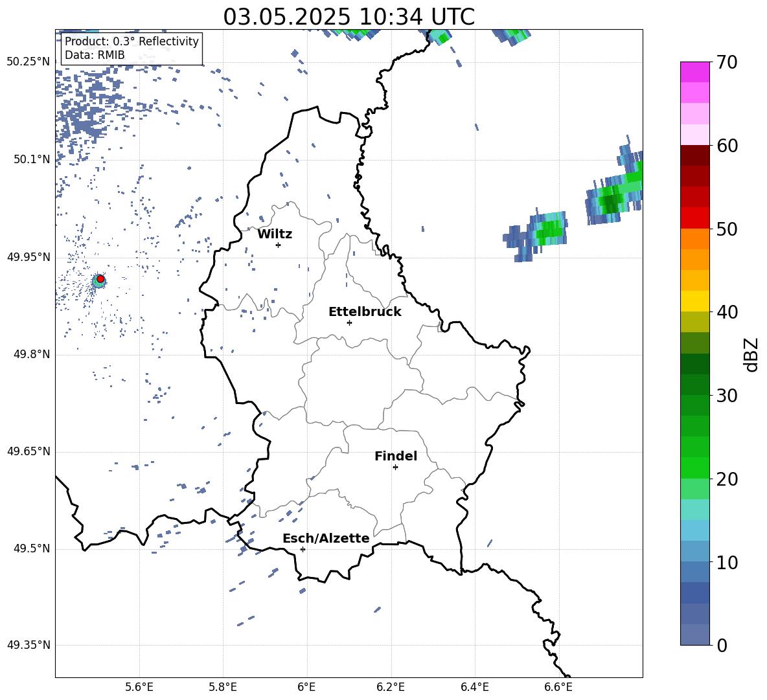Click the red radar site marker

[100, 279]
